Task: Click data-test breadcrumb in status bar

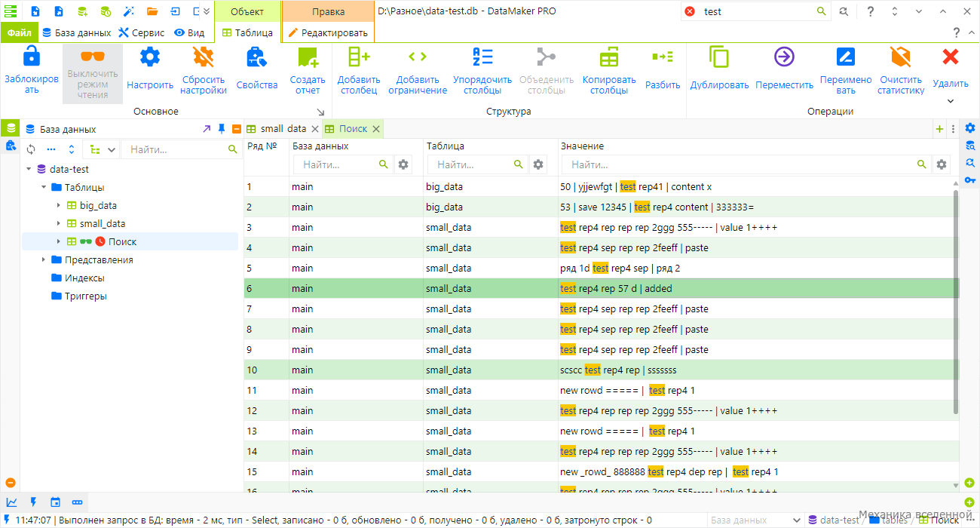Action: pos(833,520)
